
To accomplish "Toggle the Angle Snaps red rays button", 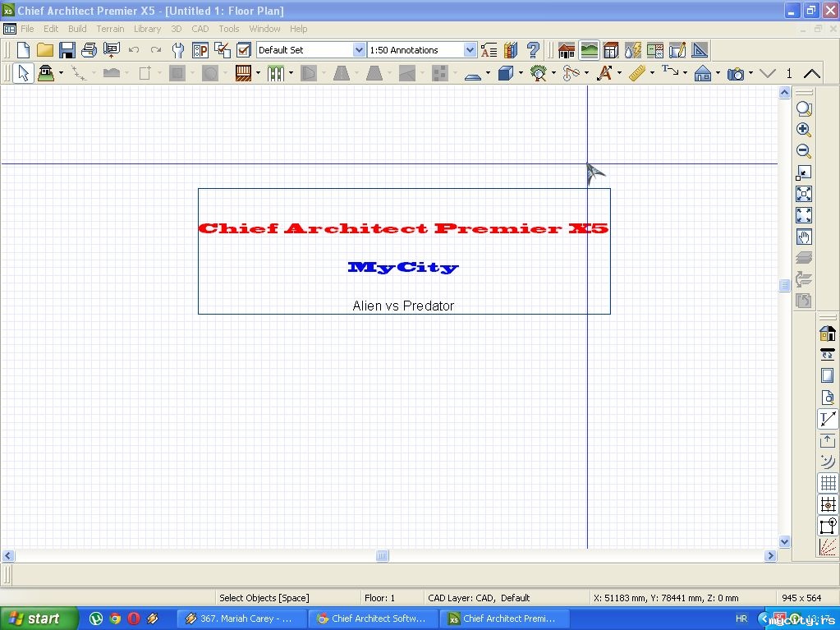I will click(828, 547).
